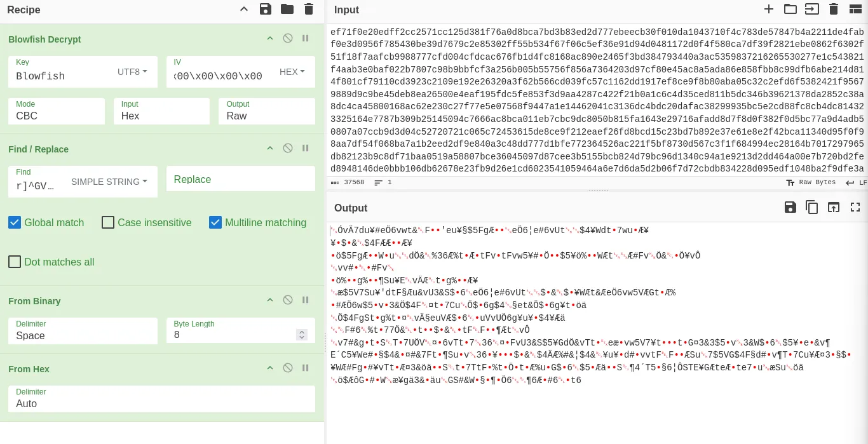Open the IV format HEX dropdown
The image size is (868, 444).
point(292,72)
